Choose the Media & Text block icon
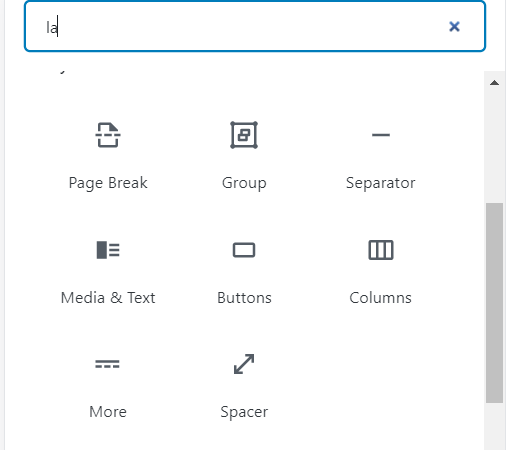519x450 pixels. (108, 250)
